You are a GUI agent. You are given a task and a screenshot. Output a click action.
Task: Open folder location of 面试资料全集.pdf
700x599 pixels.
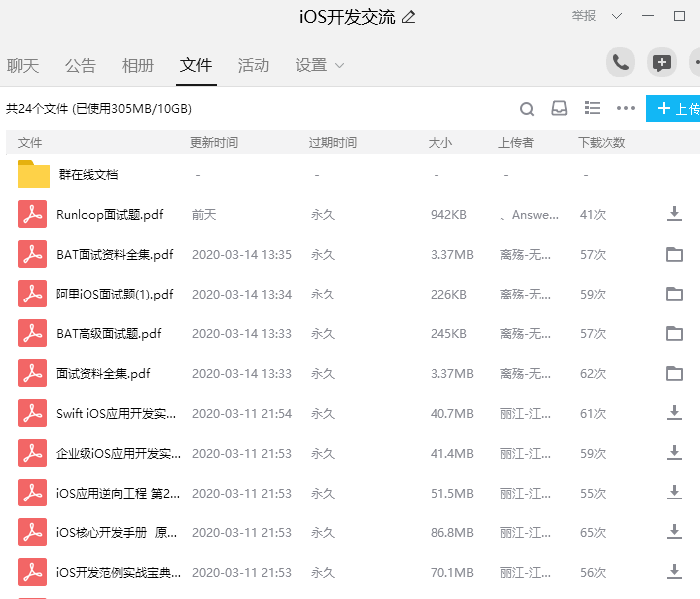click(x=674, y=373)
